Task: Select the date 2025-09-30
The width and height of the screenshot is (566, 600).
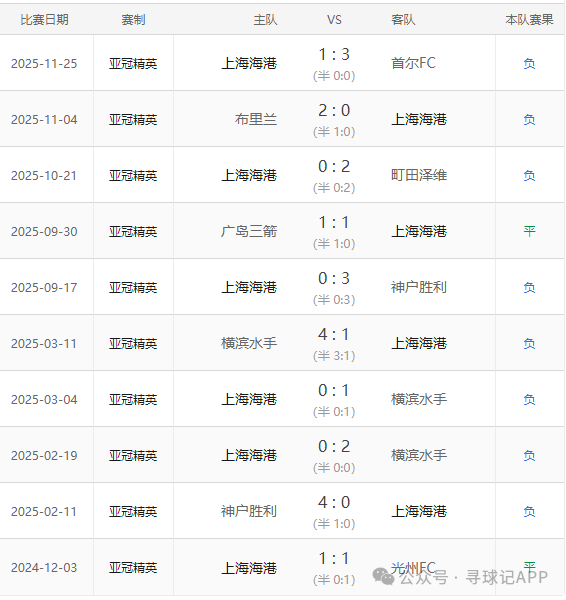Action: [44, 232]
